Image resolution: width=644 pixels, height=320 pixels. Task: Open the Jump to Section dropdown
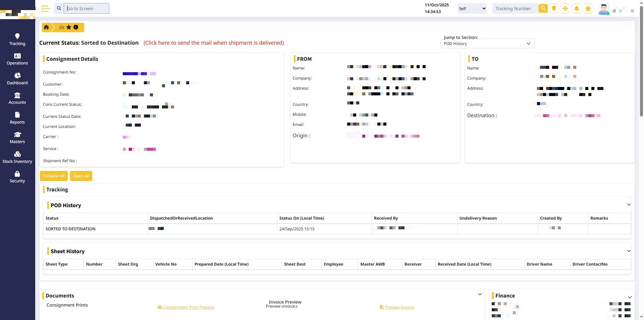pyautogui.click(x=487, y=44)
